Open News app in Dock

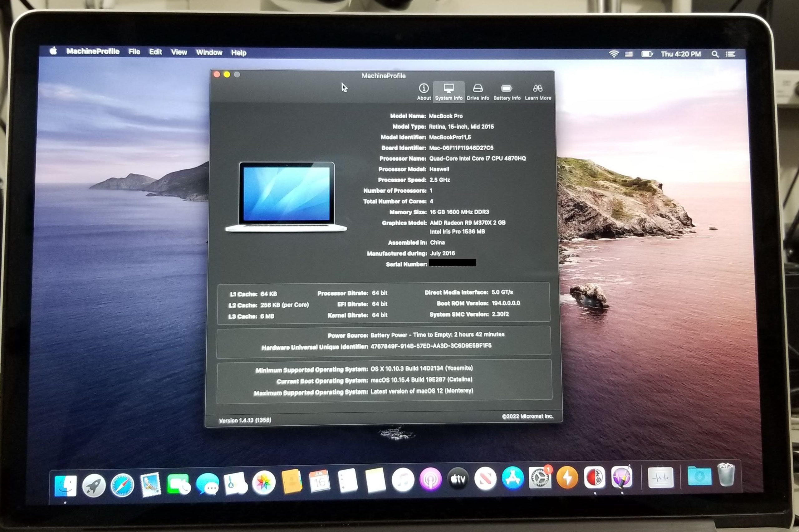[485, 478]
